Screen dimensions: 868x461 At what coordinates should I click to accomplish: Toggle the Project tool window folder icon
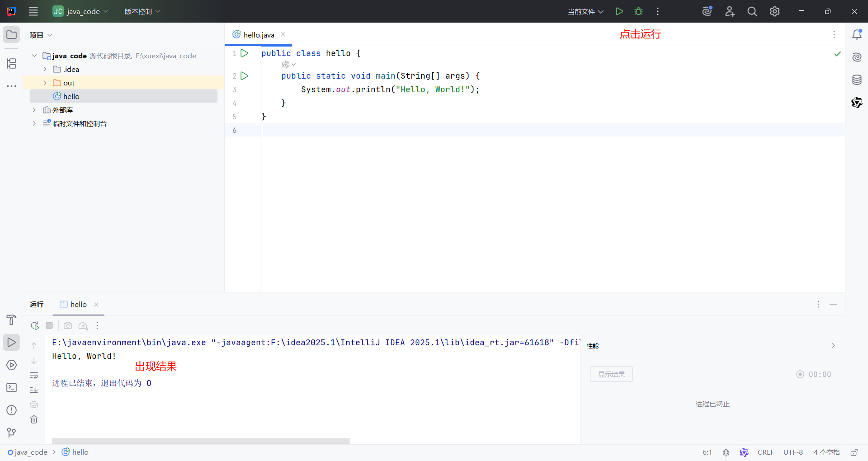11,35
